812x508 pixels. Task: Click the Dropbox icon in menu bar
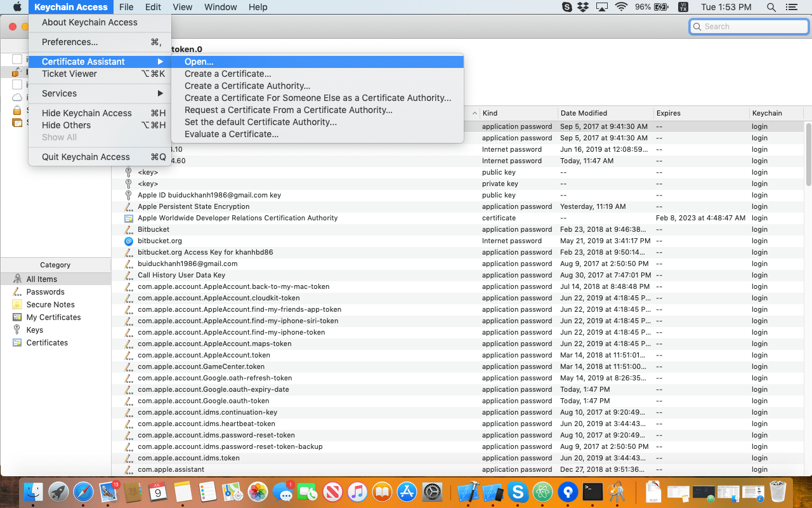point(584,7)
